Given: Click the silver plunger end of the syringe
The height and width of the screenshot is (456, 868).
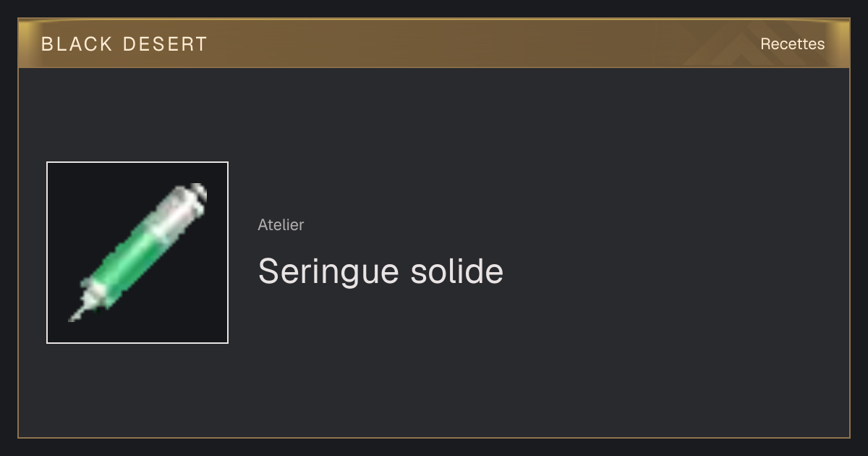Looking at the screenshot, I should click(x=197, y=193).
